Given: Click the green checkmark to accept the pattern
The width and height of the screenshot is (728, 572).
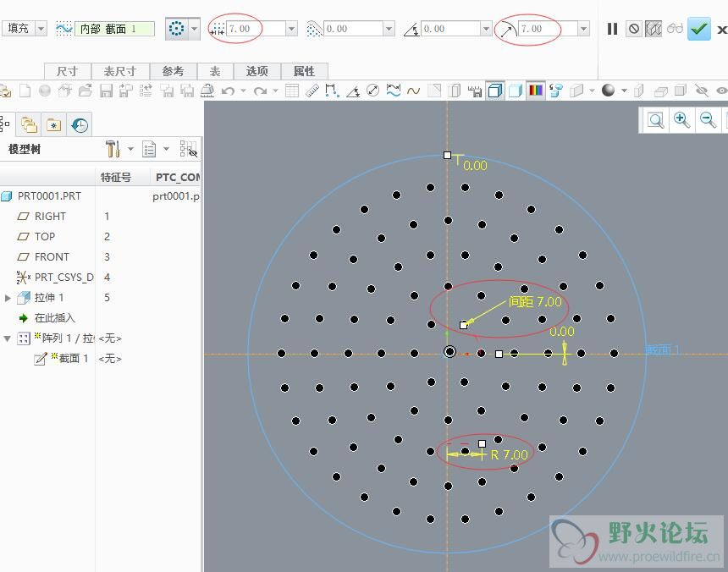Looking at the screenshot, I should (x=698, y=29).
